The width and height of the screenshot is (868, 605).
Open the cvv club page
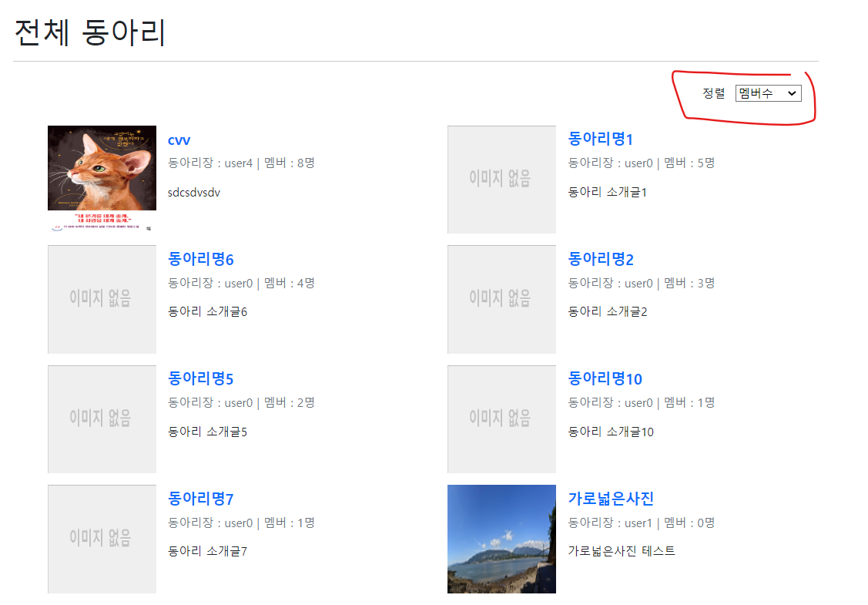tap(179, 140)
